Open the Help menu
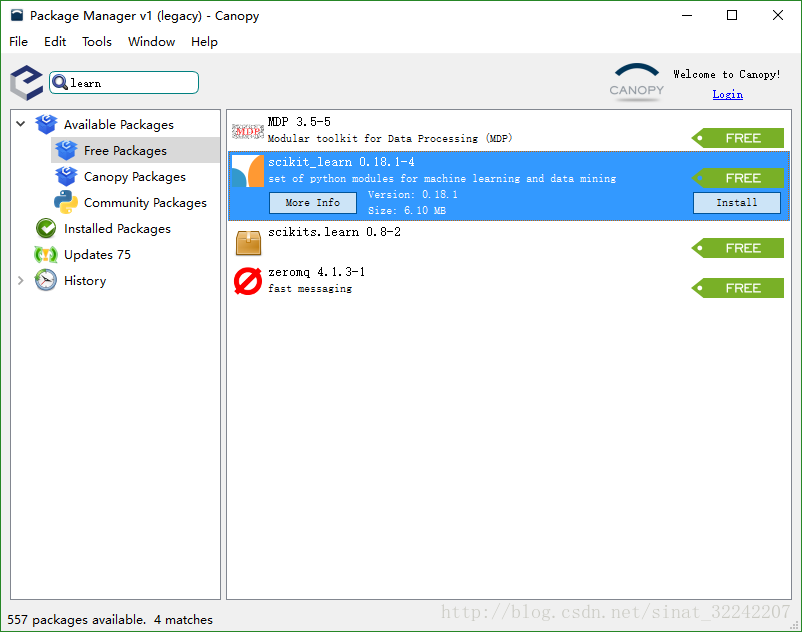 [204, 41]
